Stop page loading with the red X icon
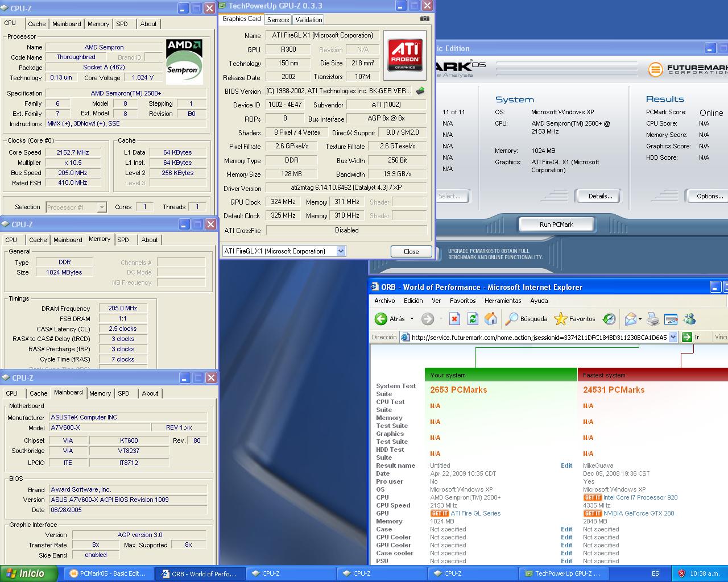This screenshot has width=728, height=582. click(454, 319)
